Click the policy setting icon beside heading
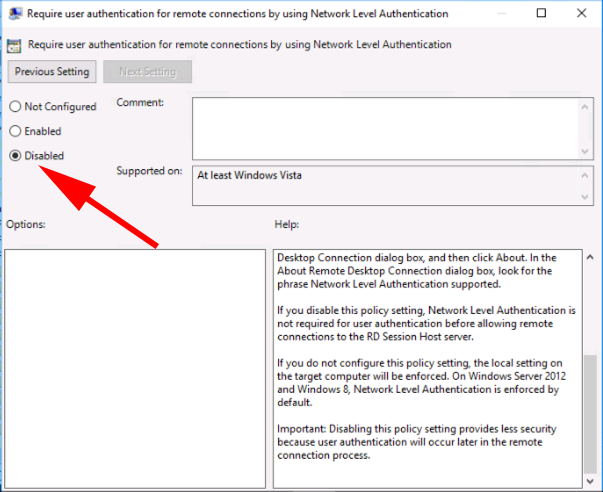Image resolution: width=603 pixels, height=492 pixels. pos(14,45)
